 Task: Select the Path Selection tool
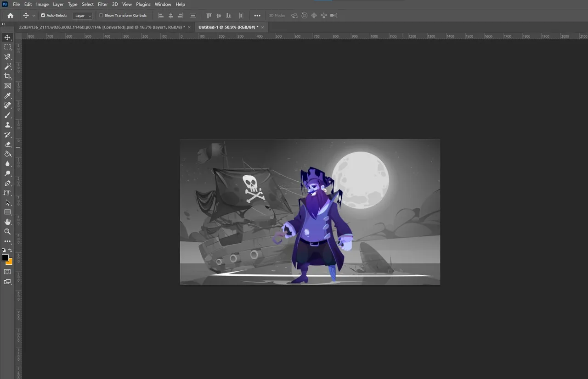pyautogui.click(x=7, y=202)
